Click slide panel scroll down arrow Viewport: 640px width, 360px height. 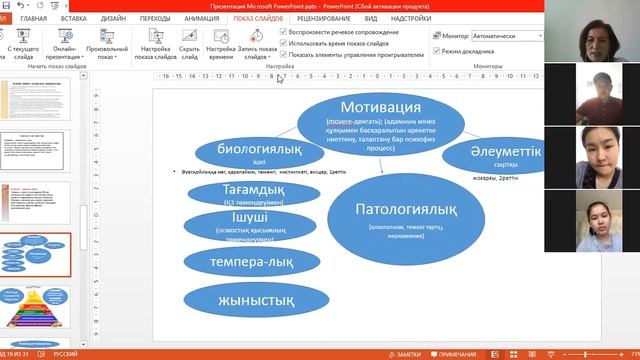[84, 344]
